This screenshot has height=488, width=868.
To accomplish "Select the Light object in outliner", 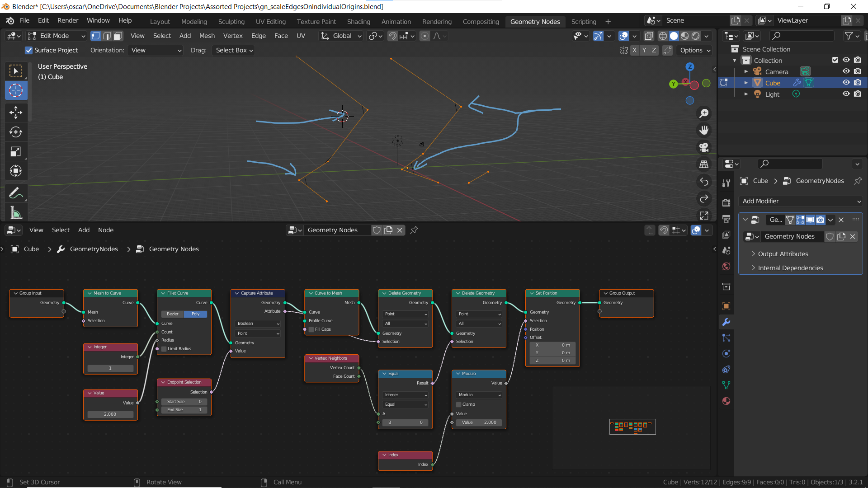I will 772,94.
